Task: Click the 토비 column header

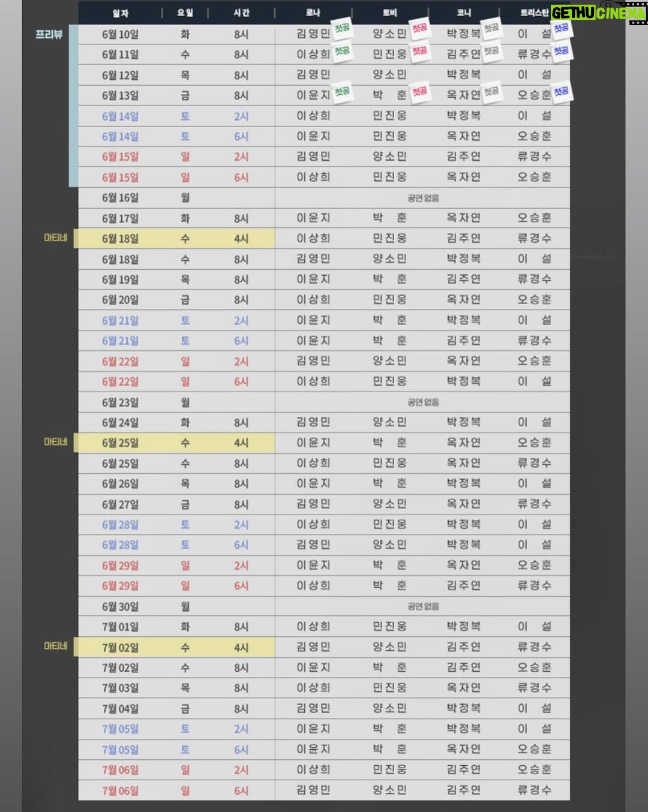Action: click(389, 13)
